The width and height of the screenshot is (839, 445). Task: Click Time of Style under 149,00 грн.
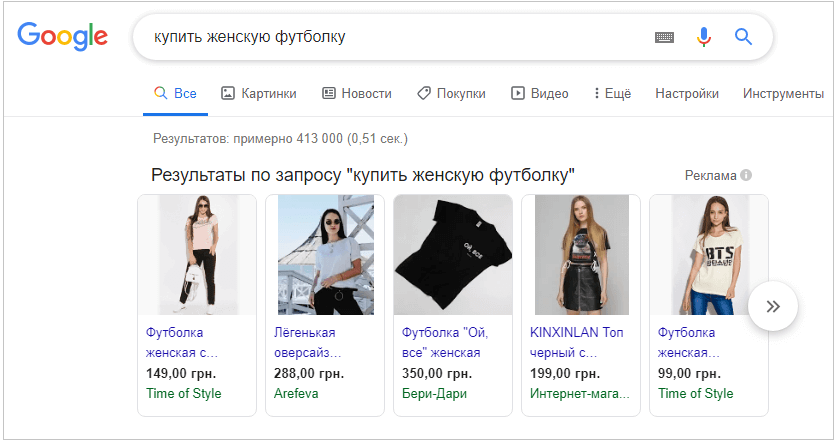coord(184,394)
